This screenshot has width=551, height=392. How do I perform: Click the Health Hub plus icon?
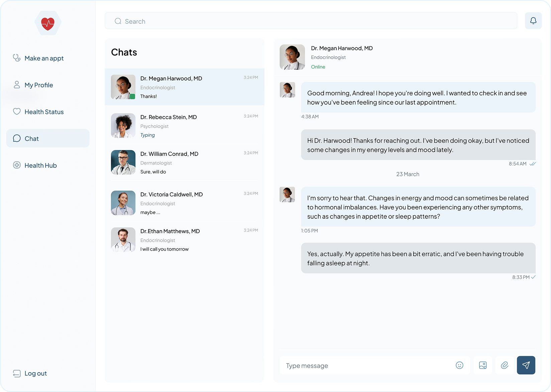click(x=17, y=165)
